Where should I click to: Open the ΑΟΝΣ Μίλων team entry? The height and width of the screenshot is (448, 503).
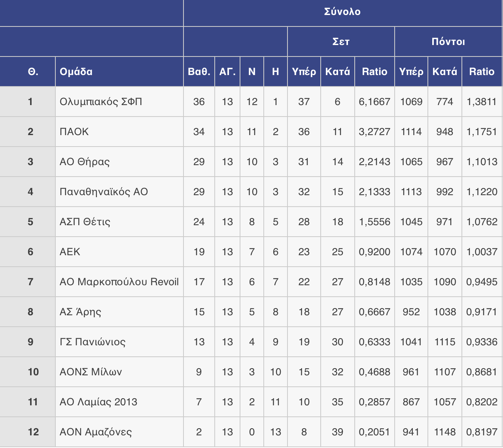pyautogui.click(x=91, y=372)
